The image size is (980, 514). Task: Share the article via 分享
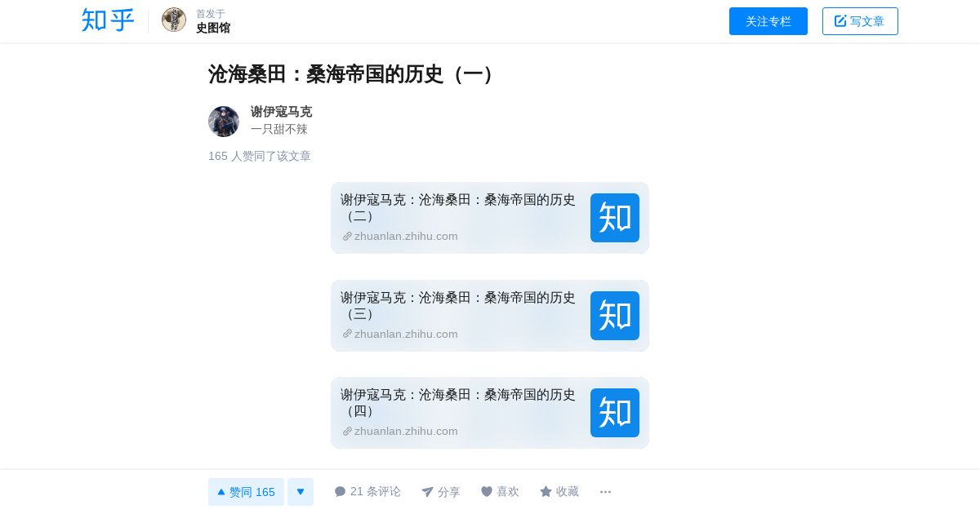coord(441,492)
